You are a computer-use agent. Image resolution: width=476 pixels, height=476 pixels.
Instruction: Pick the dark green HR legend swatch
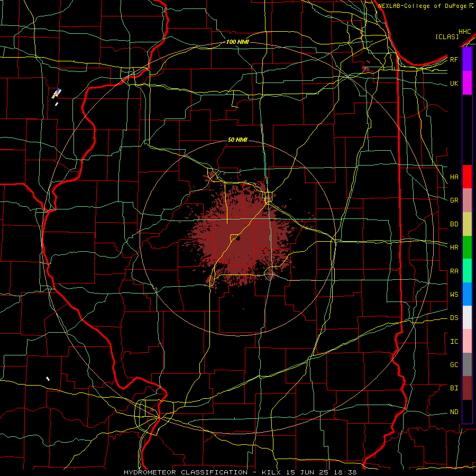click(x=467, y=247)
